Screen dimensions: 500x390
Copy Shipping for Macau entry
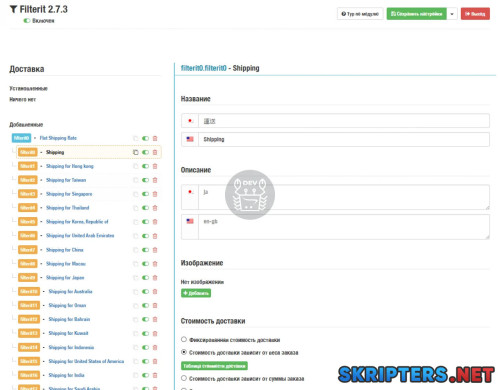(x=136, y=264)
